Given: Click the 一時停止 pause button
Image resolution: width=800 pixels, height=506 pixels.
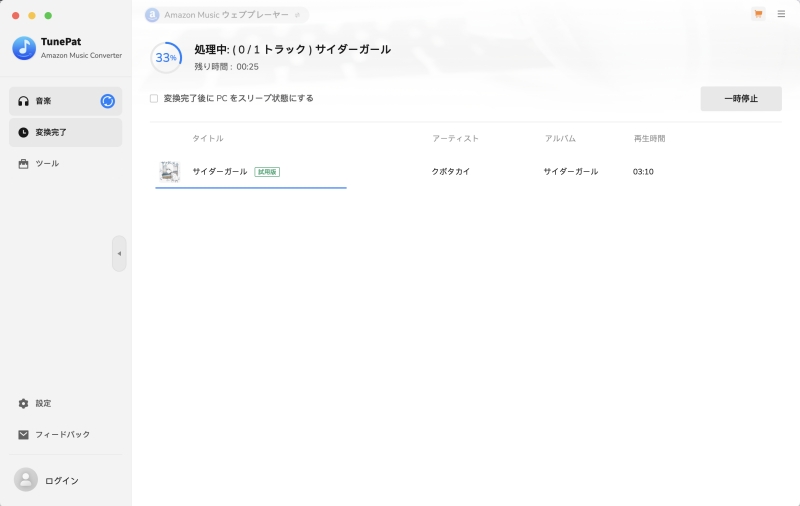Looking at the screenshot, I should (741, 98).
